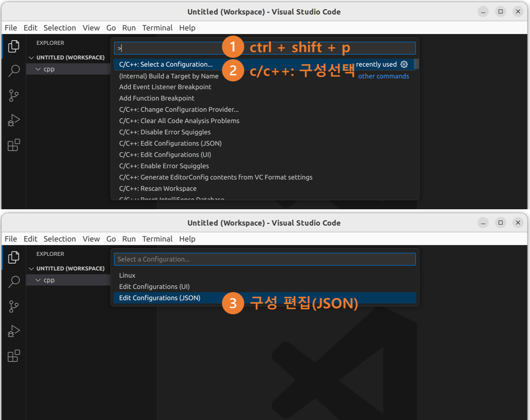Collapse cpp folder chevron in top window
Image resolution: width=530 pixels, height=420 pixels.
pos(38,69)
